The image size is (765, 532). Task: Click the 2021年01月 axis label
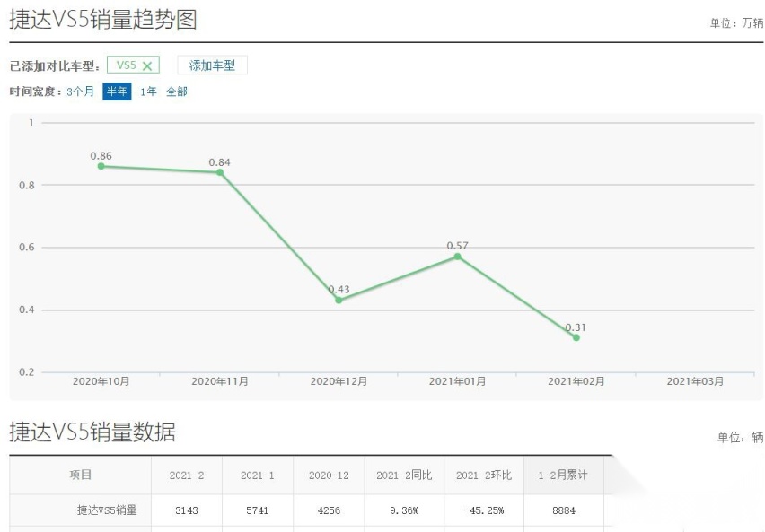coord(457,381)
